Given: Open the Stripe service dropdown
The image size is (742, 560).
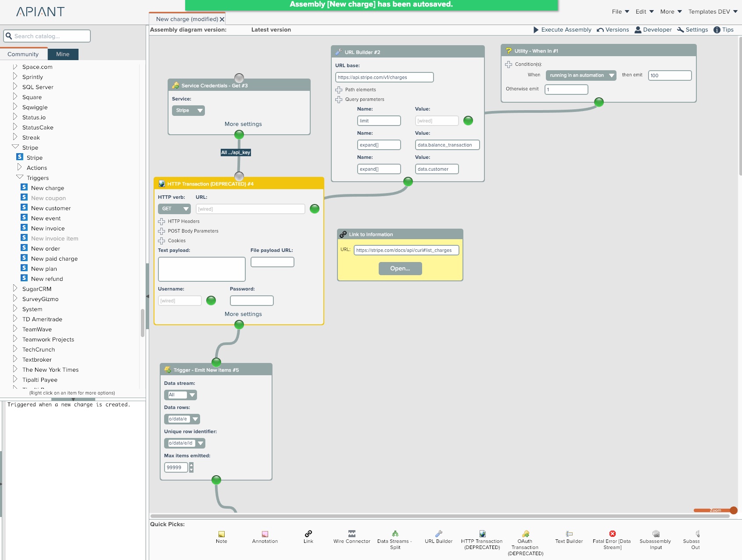Looking at the screenshot, I should pos(188,111).
